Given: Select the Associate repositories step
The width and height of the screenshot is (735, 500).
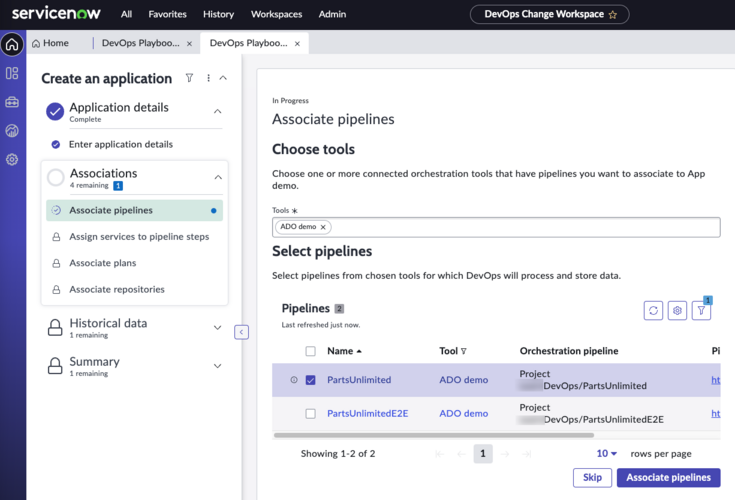Looking at the screenshot, I should 117,290.
